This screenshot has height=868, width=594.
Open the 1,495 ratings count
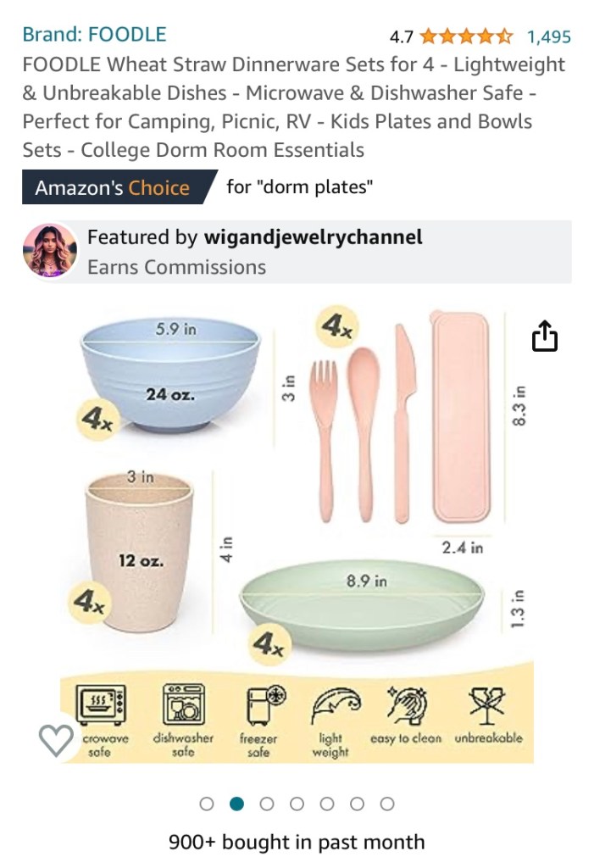point(548,36)
